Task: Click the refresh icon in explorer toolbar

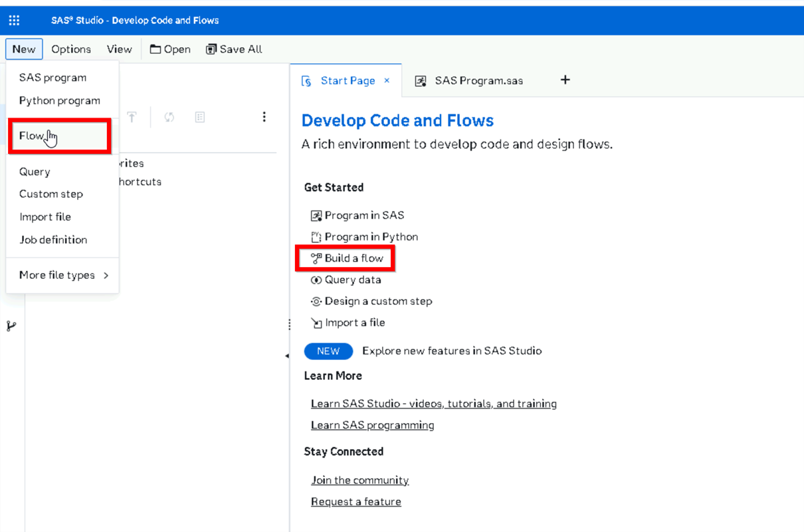Action: 169,118
